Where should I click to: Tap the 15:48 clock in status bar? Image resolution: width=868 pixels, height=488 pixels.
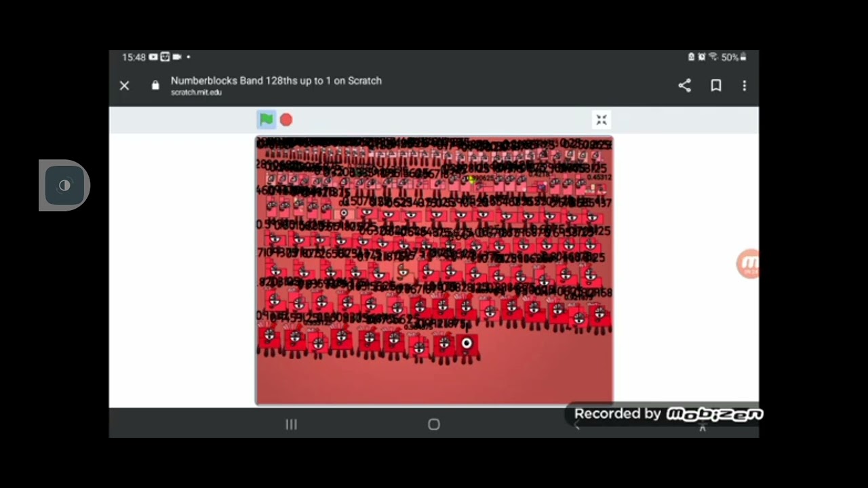(x=134, y=58)
